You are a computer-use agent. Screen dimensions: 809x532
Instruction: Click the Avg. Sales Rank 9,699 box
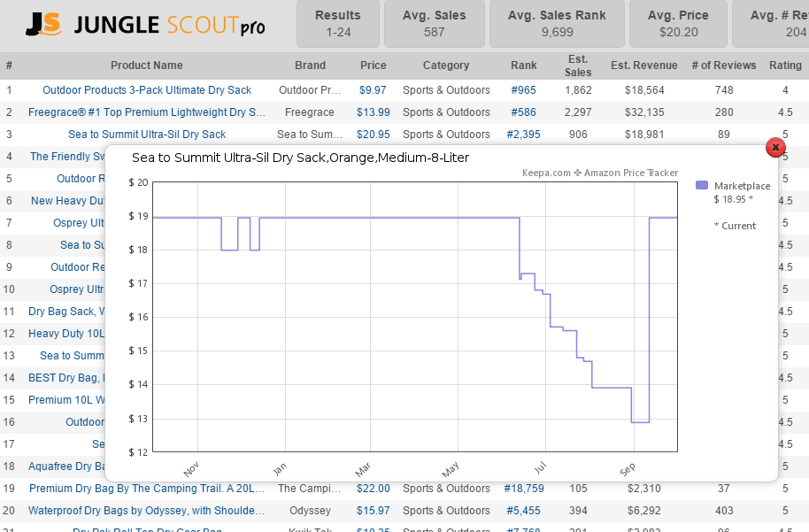[558, 24]
